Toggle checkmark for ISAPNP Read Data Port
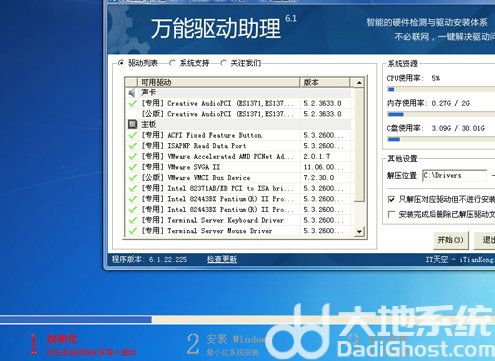Image resolution: width=495 pixels, height=361 pixels. click(x=132, y=146)
